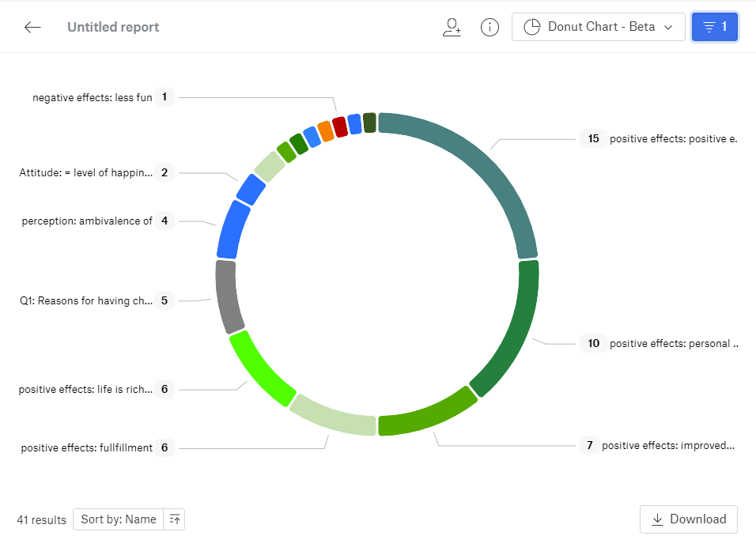Click the Untitled report title
This screenshot has width=756, height=551.
click(113, 27)
